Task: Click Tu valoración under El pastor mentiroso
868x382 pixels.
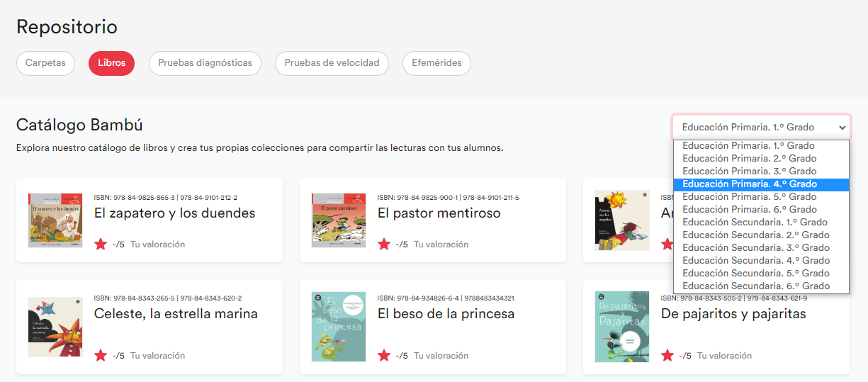Action: coord(441,245)
